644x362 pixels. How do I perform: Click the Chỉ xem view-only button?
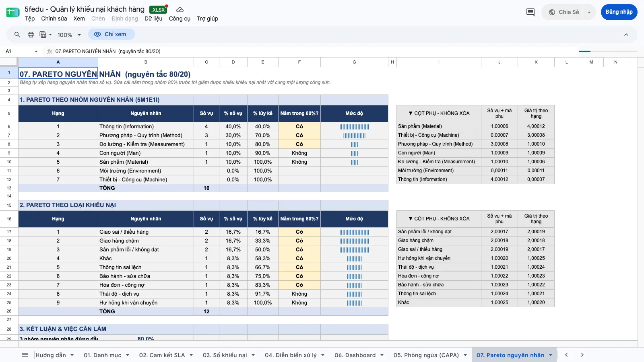[x=111, y=34]
